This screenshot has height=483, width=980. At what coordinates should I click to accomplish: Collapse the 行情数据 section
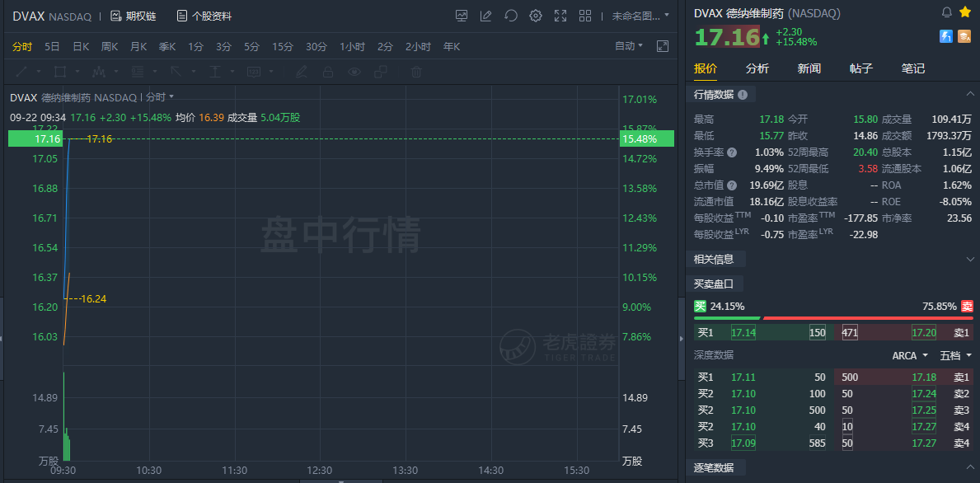coord(970,94)
